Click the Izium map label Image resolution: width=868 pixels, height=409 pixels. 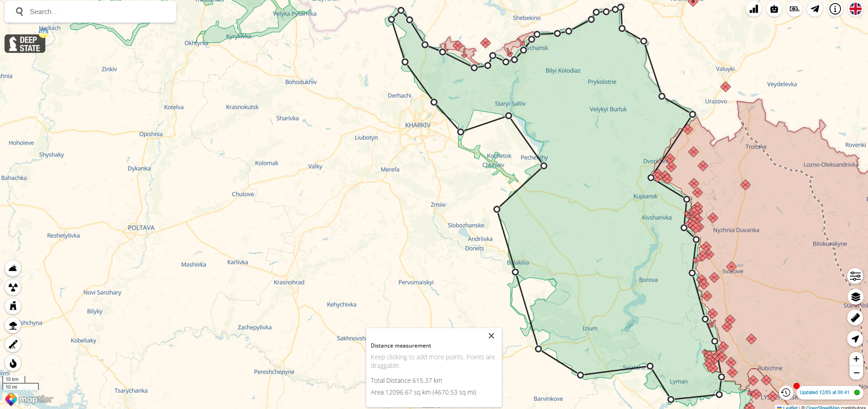pyautogui.click(x=590, y=329)
